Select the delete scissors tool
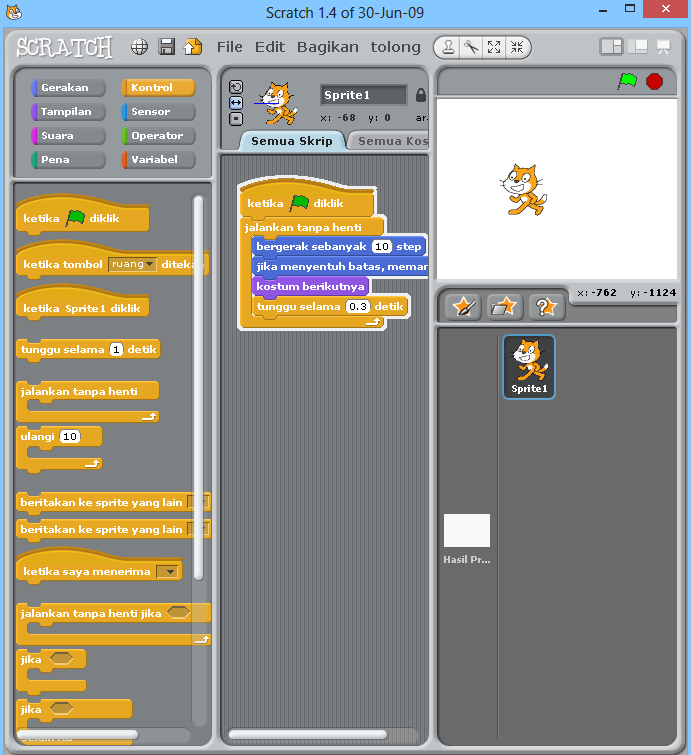 click(x=471, y=48)
